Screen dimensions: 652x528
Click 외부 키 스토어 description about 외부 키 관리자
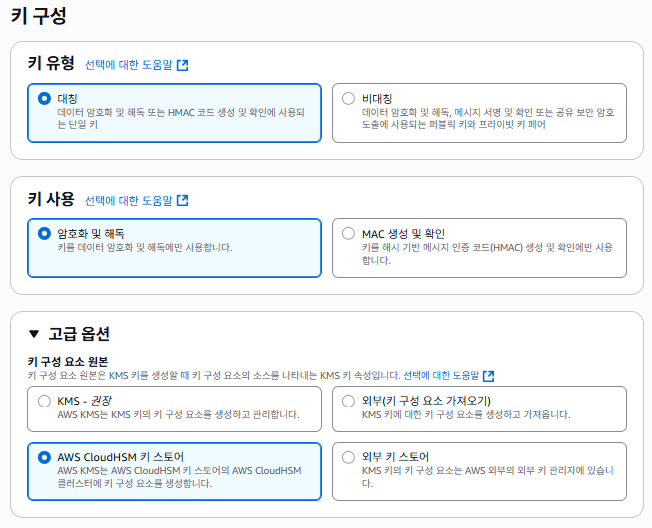[x=488, y=477]
